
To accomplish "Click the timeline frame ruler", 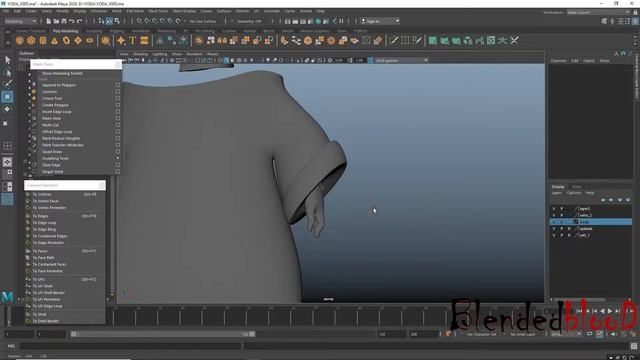I will click(x=278, y=316).
